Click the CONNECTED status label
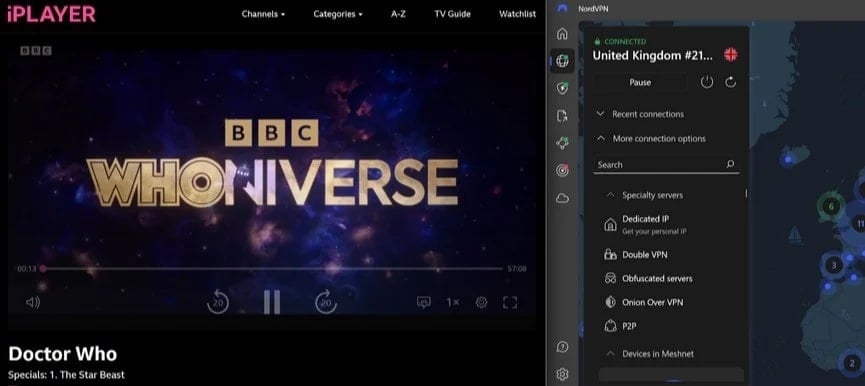This screenshot has width=865, height=386. (x=625, y=41)
